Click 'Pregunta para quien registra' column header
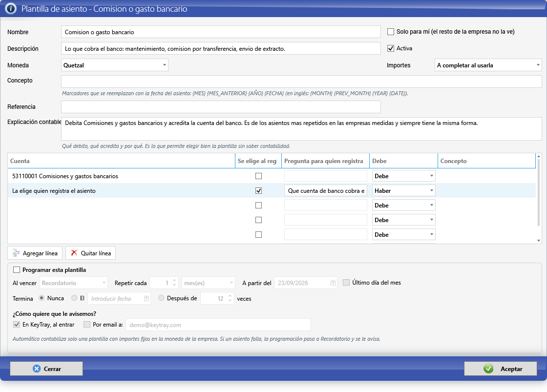Viewport: 547px width, 392px height. (325, 161)
